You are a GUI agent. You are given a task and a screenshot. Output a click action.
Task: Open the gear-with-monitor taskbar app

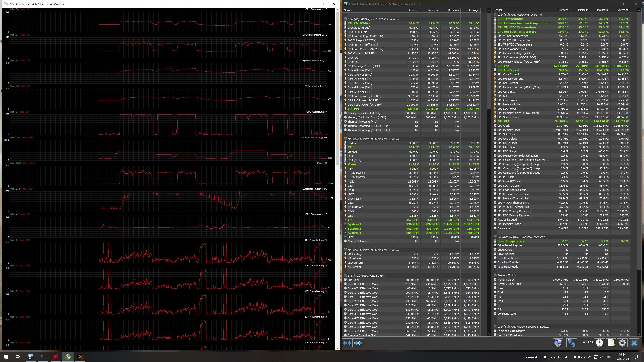(43, 357)
